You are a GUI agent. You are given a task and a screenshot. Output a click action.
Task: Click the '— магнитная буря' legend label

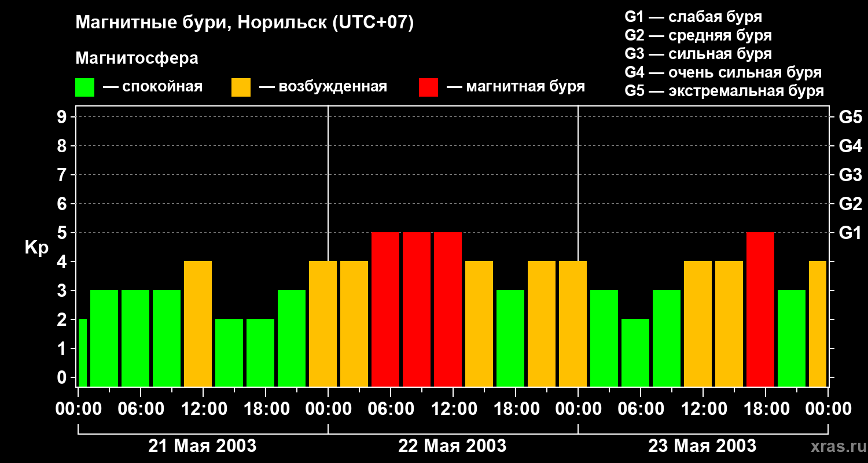(516, 87)
